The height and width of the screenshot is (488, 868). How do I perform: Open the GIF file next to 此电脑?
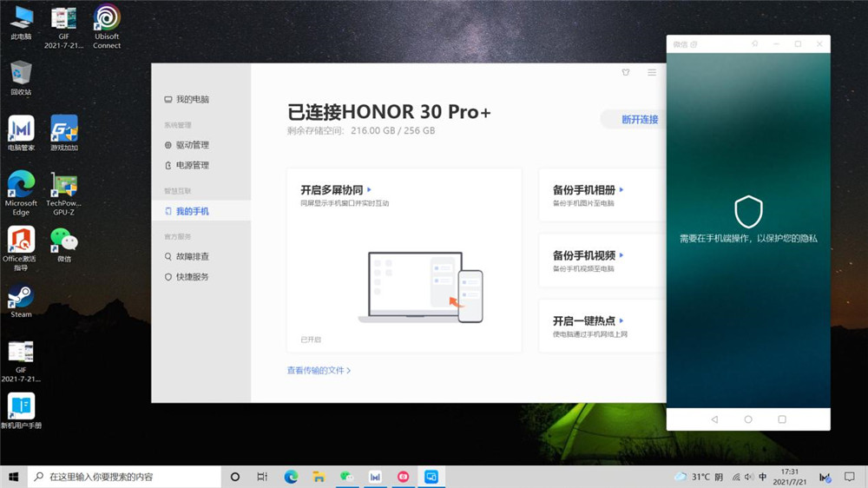click(x=63, y=27)
